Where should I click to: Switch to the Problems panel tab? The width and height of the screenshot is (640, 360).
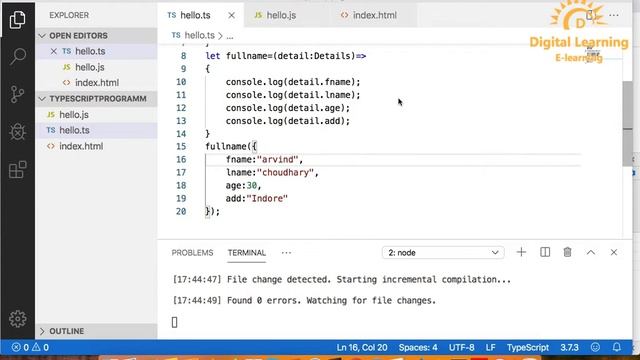192,253
